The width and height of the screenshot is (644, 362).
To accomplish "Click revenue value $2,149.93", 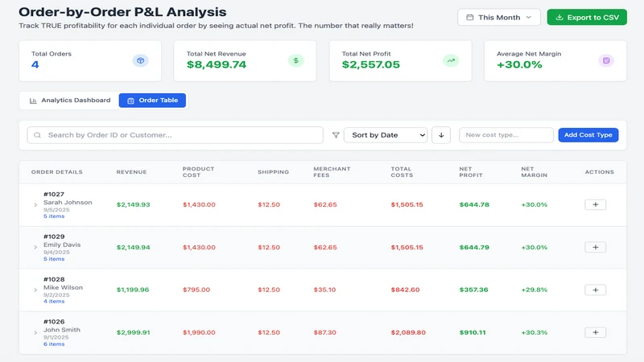I will click(133, 205).
